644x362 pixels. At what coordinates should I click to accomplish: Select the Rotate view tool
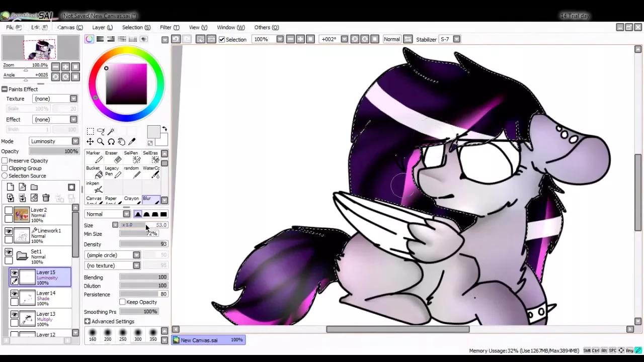[x=111, y=142]
